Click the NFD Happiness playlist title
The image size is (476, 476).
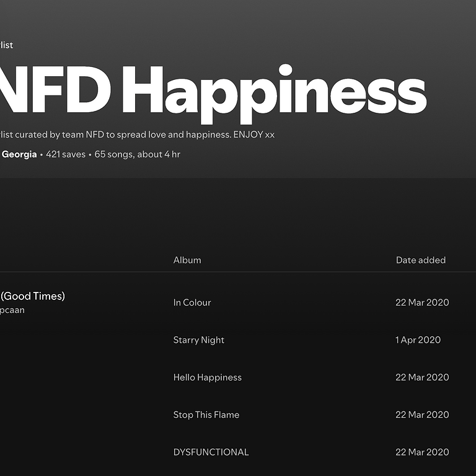pyautogui.click(x=213, y=94)
